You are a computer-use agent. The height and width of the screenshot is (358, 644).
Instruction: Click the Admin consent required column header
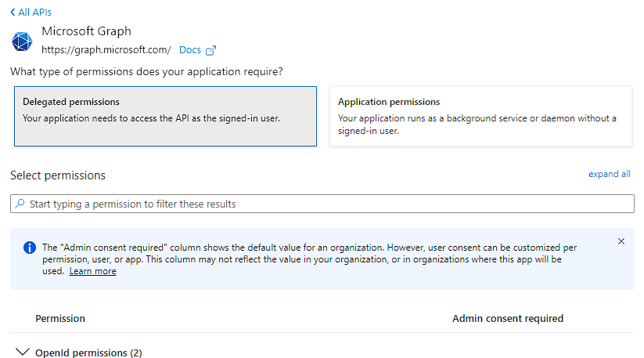click(x=508, y=319)
